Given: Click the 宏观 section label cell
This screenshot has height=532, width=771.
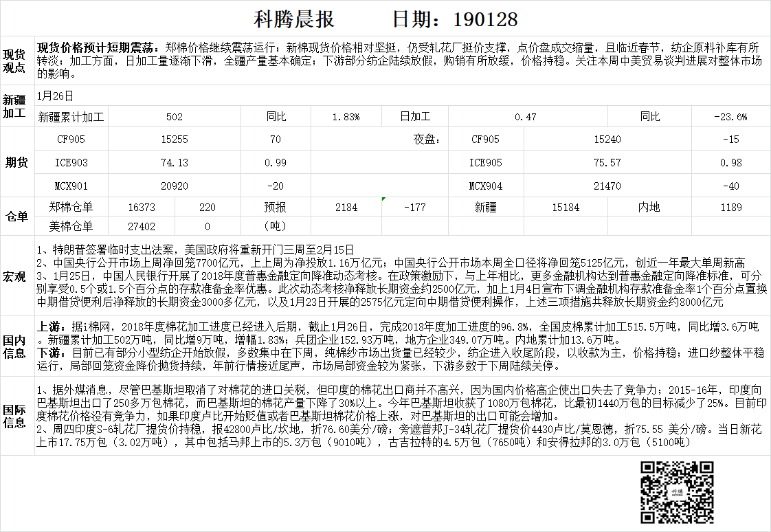Looking at the screenshot, I should pyautogui.click(x=15, y=276).
